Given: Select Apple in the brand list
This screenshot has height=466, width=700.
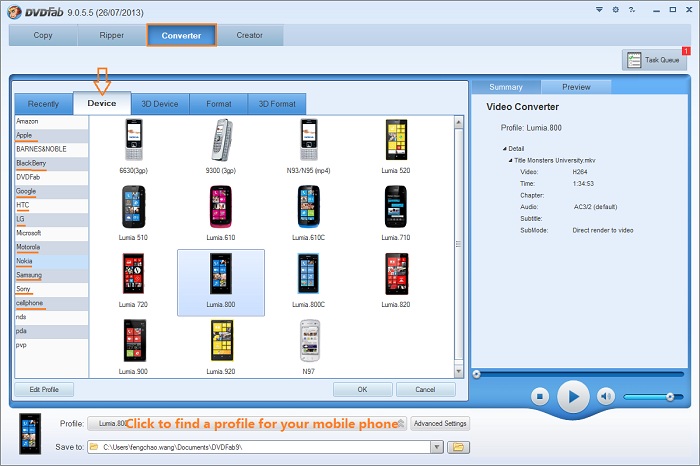Looking at the screenshot, I should [51, 135].
